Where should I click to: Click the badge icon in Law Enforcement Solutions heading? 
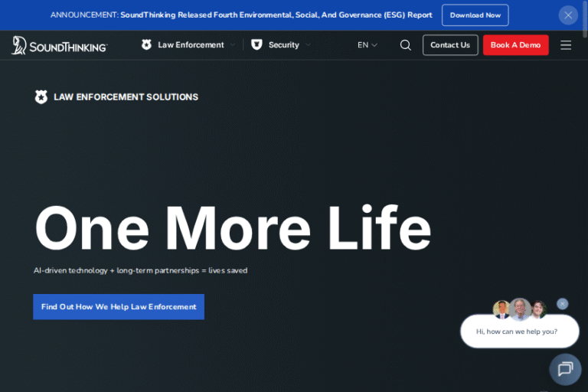coord(41,97)
